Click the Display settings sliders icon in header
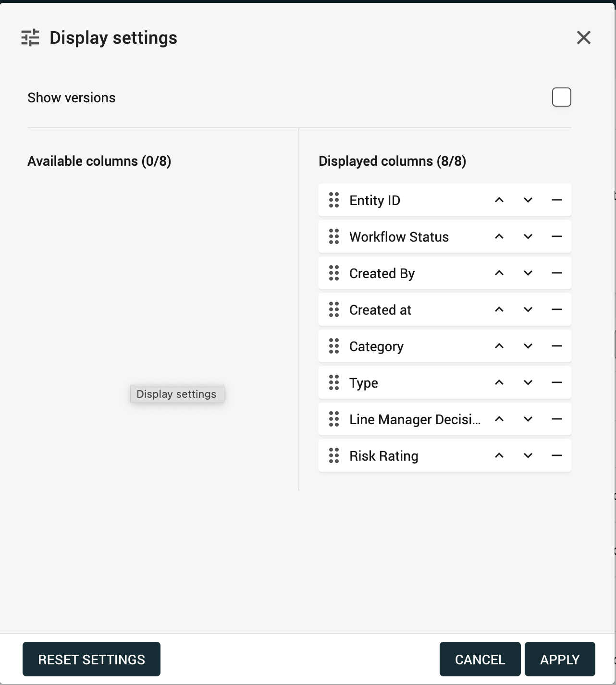 [30, 37]
